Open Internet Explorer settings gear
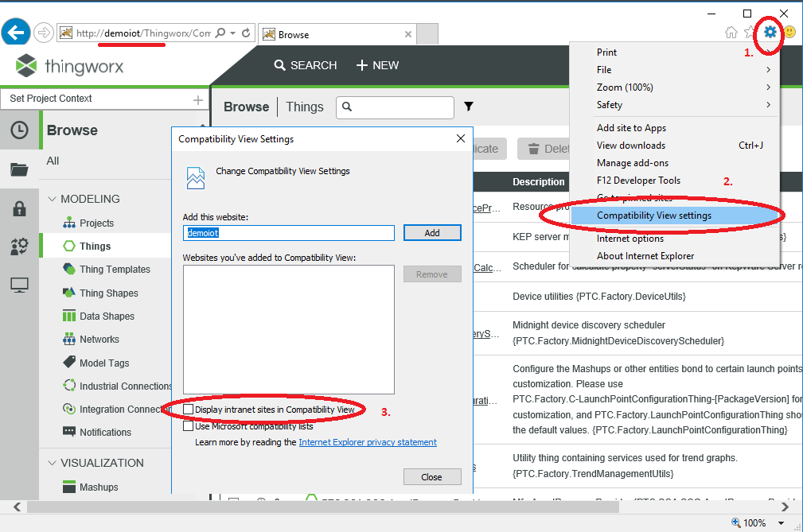The width and height of the screenshot is (803, 532). (770, 33)
